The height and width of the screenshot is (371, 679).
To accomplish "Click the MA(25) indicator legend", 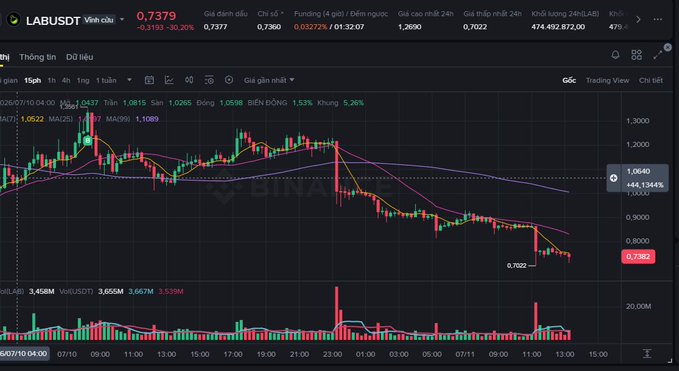I will [x=61, y=119].
